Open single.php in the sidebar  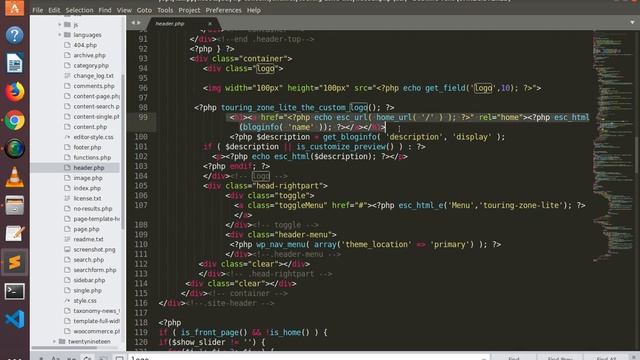click(87, 290)
